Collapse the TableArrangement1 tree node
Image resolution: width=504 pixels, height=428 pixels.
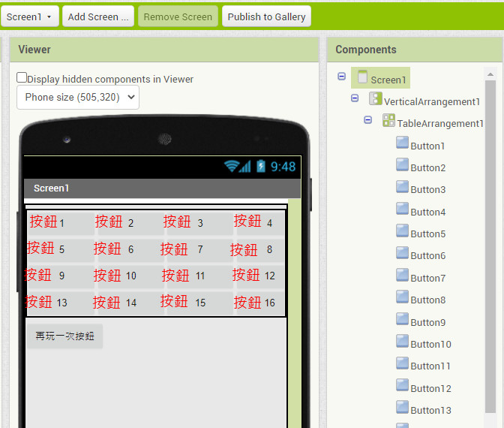click(x=368, y=120)
